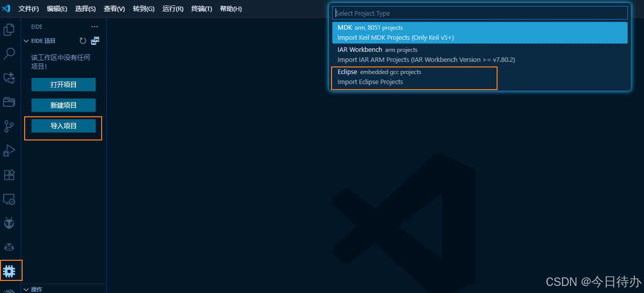The height and width of the screenshot is (293, 644).
Task: Open the Explorer view in activity bar
Action: click(9, 30)
